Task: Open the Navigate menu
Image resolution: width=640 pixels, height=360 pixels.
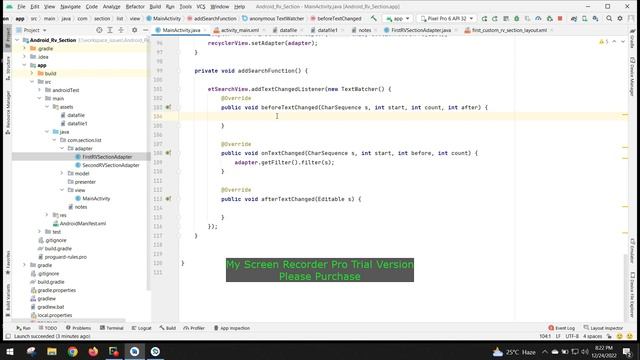Action: click(70, 7)
